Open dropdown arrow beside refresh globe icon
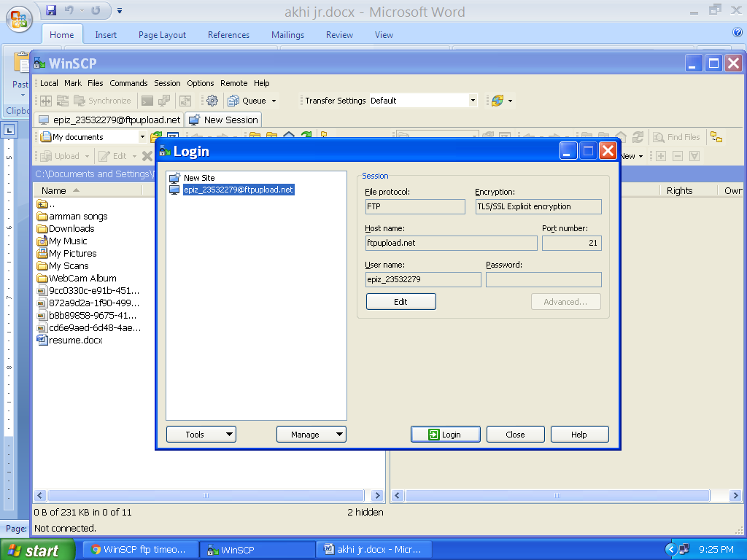Screen dimensions: 747x560 (510, 101)
